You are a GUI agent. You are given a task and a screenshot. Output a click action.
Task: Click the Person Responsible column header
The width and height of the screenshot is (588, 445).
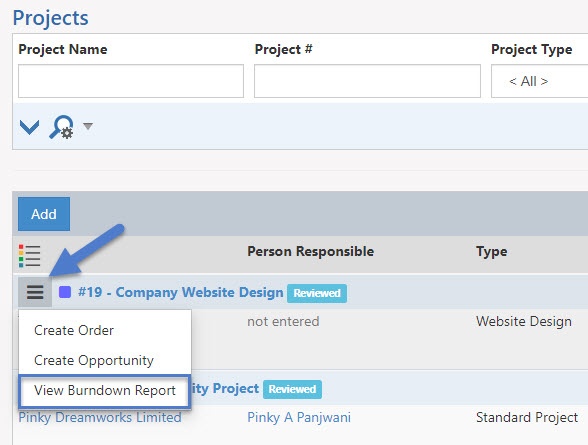point(310,251)
